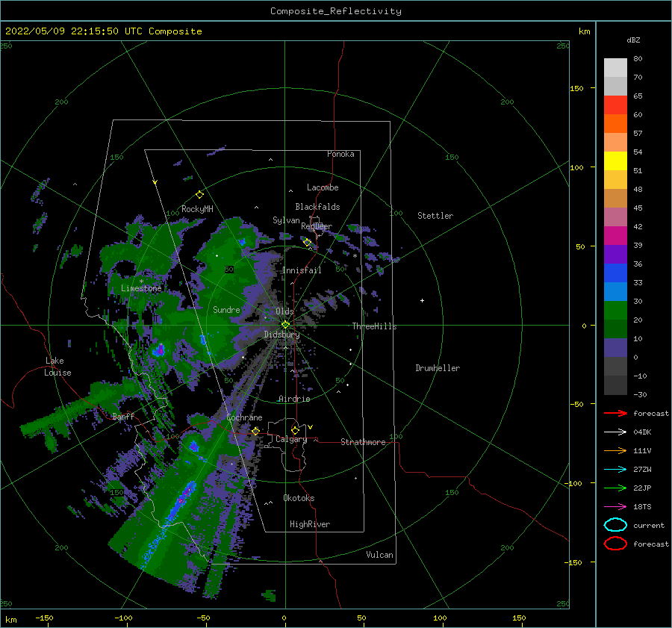The height and width of the screenshot is (628, 672).
Task: Click the HighRiver label
Action: (309, 524)
